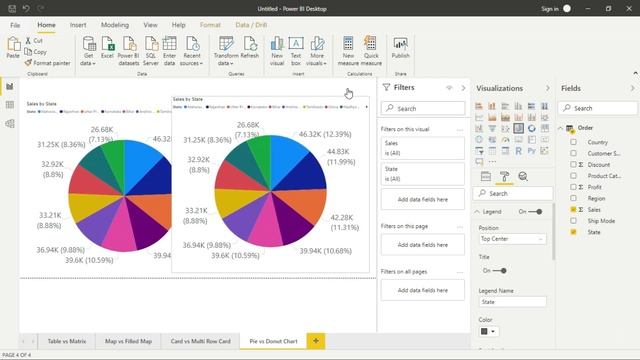Click the Enter data icon

[x=169, y=51]
